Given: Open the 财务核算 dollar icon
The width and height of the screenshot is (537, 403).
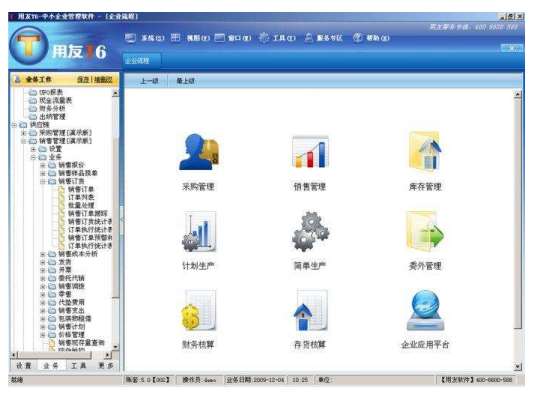Looking at the screenshot, I should [199, 310].
